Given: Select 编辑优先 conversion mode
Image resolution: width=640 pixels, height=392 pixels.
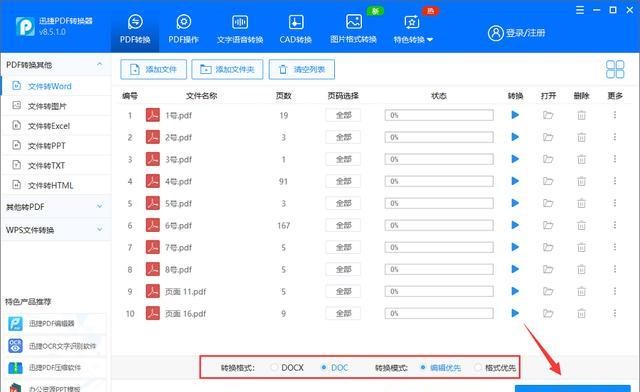Looking at the screenshot, I should pos(423,368).
